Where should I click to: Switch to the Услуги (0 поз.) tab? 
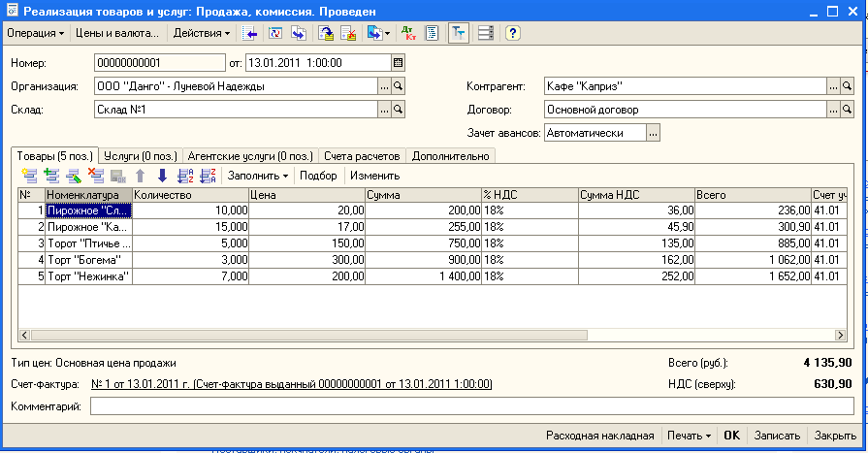tap(141, 155)
